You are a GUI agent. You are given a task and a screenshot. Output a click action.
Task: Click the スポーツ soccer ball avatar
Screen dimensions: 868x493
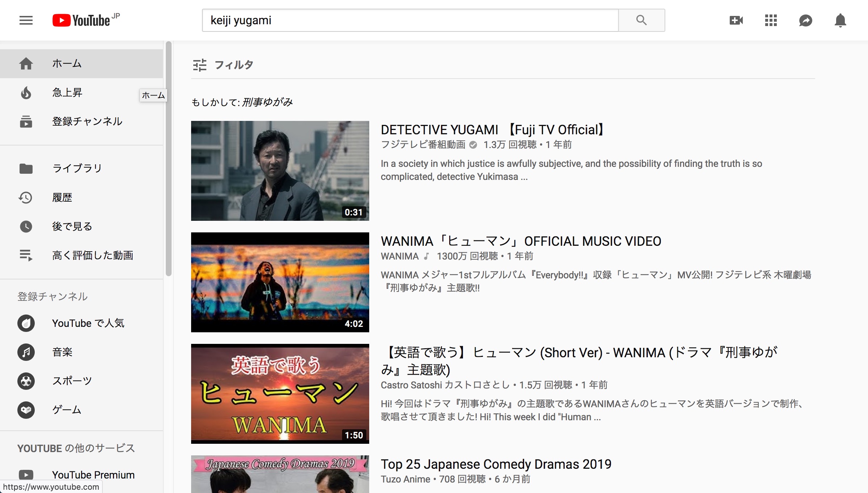(26, 381)
